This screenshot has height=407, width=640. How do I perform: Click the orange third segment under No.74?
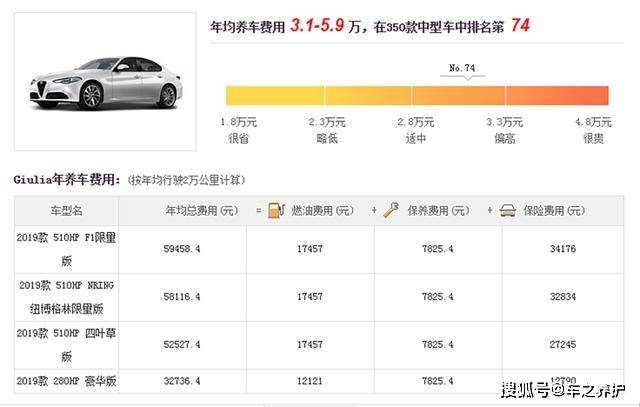[x=459, y=96]
